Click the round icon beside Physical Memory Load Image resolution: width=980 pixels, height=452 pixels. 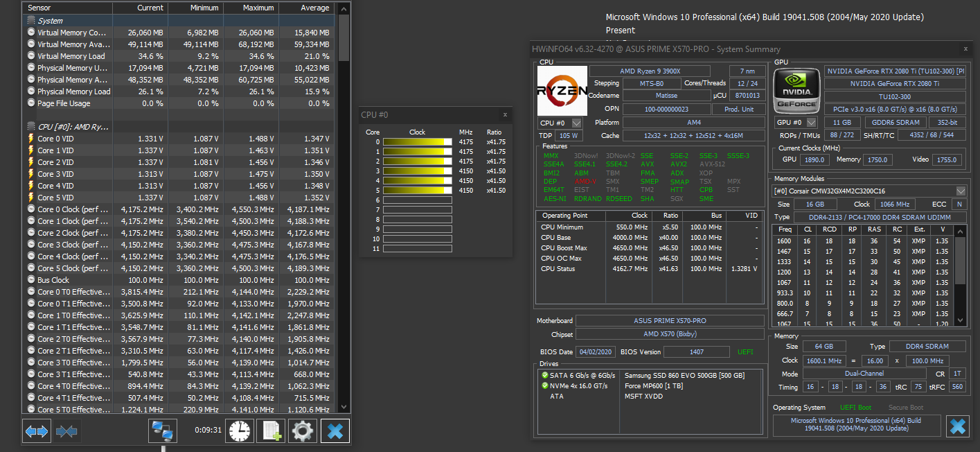(31, 92)
